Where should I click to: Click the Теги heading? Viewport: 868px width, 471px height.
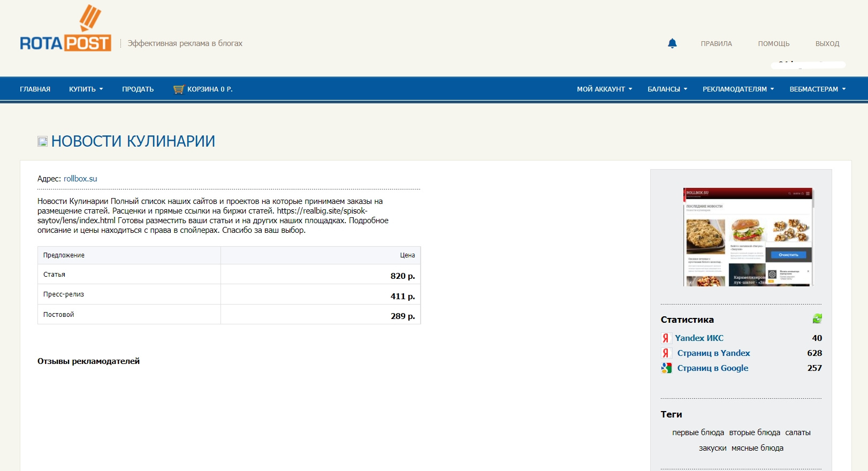(x=671, y=414)
